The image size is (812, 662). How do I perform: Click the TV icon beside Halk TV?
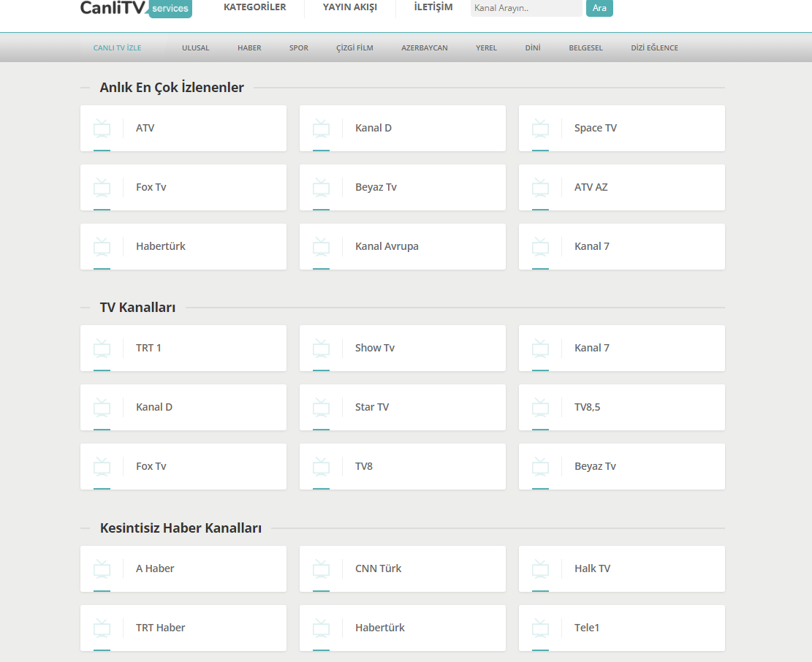click(541, 568)
